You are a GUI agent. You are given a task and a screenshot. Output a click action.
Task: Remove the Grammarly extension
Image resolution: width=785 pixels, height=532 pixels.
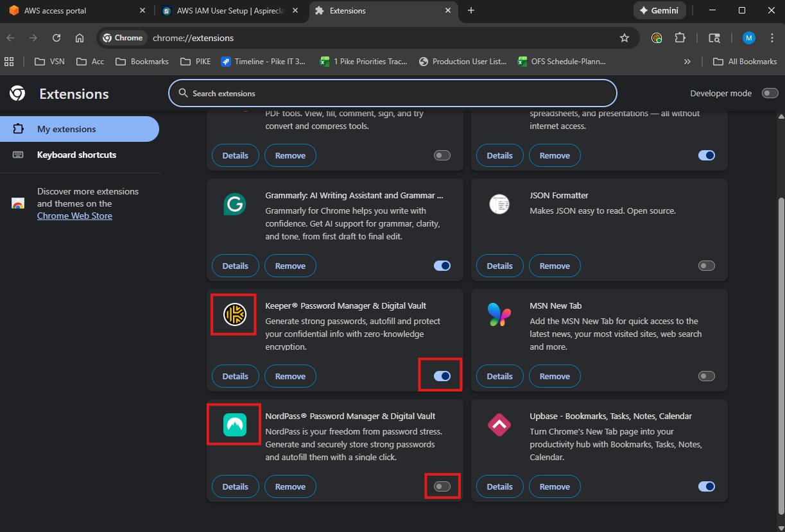(290, 266)
